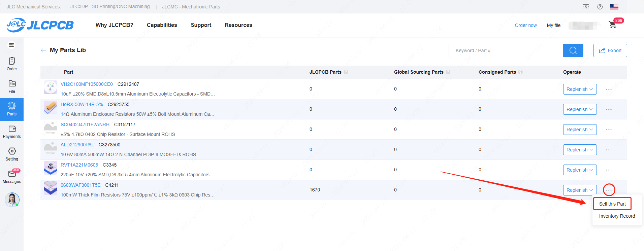Open more options for RVT1A221M0605 row
The width and height of the screenshot is (644, 251).
[x=609, y=170]
